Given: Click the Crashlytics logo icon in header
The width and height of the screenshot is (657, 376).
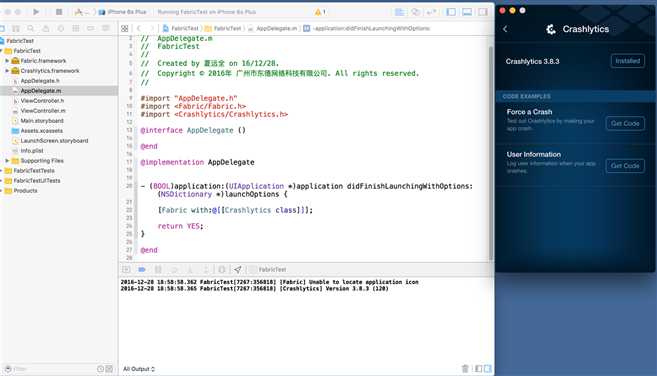Looking at the screenshot, I should [551, 29].
